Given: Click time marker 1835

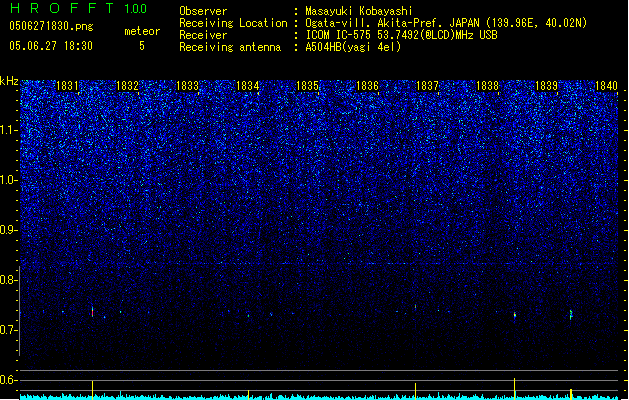Looking at the screenshot, I should 307,86.
